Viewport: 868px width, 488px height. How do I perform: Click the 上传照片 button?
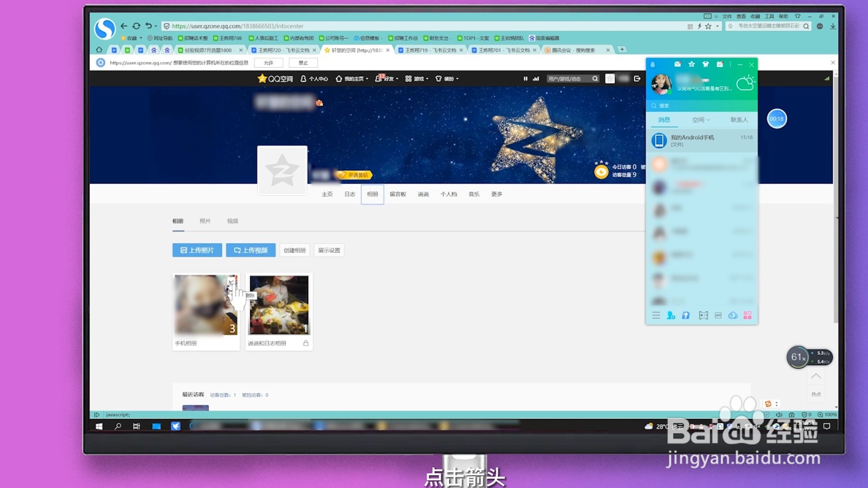coord(197,250)
